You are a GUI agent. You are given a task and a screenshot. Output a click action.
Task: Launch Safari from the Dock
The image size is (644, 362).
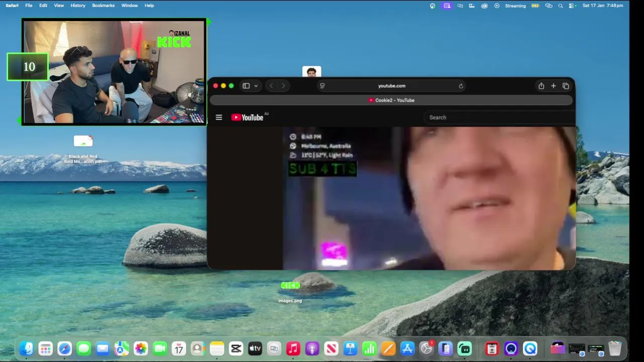pyautogui.click(x=64, y=348)
